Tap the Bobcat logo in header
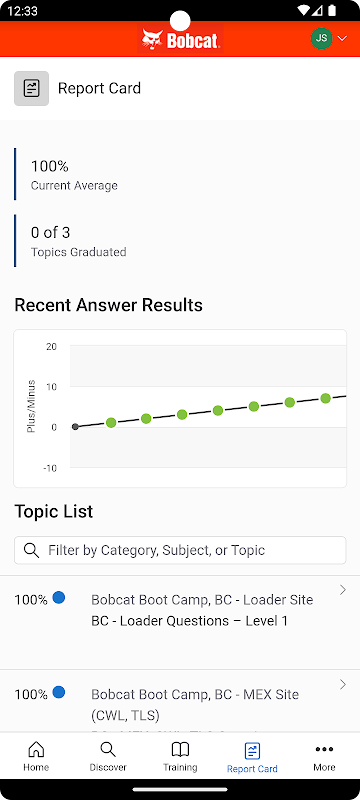Screen dimensions: 360x800 point(180,40)
